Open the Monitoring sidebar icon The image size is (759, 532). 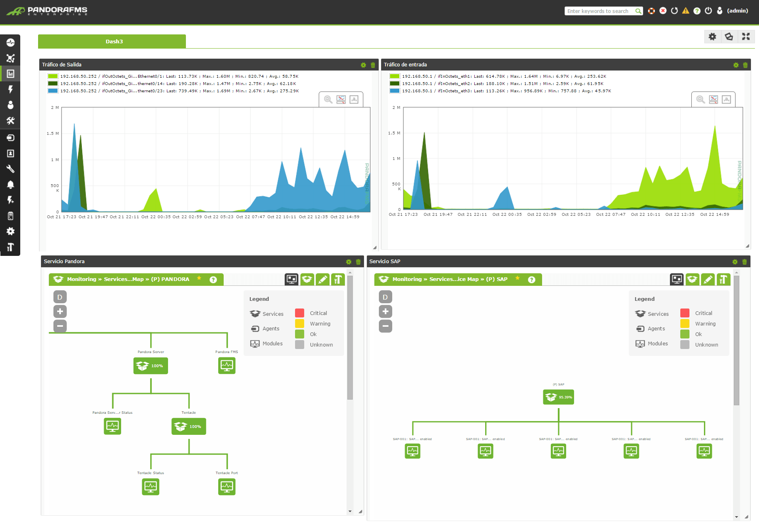point(10,43)
